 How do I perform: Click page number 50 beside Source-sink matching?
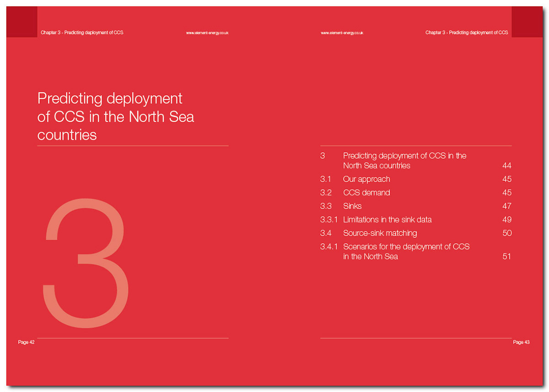(506, 233)
